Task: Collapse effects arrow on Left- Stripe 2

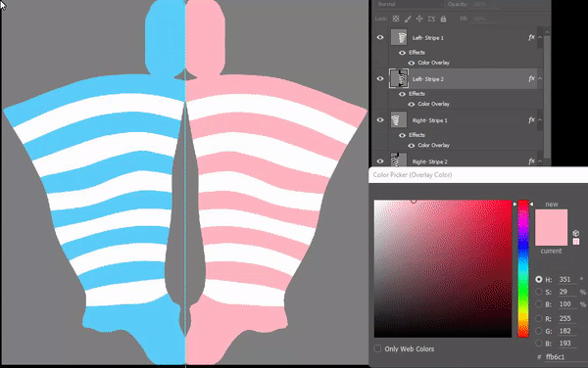Action: tap(540, 78)
